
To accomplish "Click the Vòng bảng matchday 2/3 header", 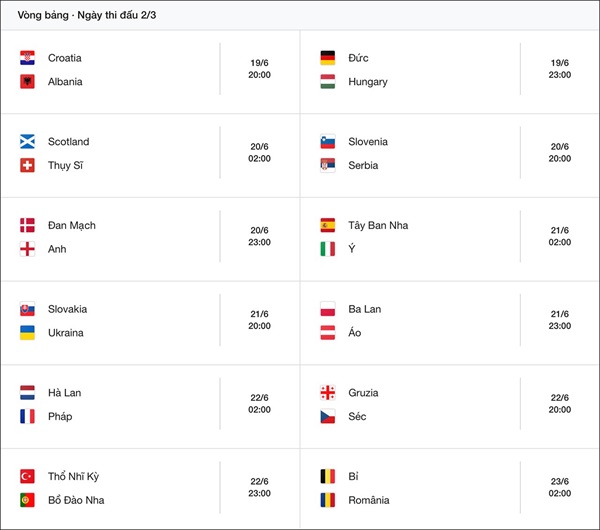I will pyautogui.click(x=86, y=15).
